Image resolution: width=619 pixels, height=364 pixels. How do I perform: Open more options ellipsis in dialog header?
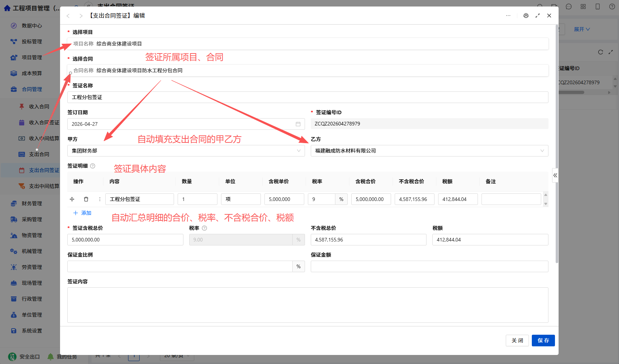point(508,16)
